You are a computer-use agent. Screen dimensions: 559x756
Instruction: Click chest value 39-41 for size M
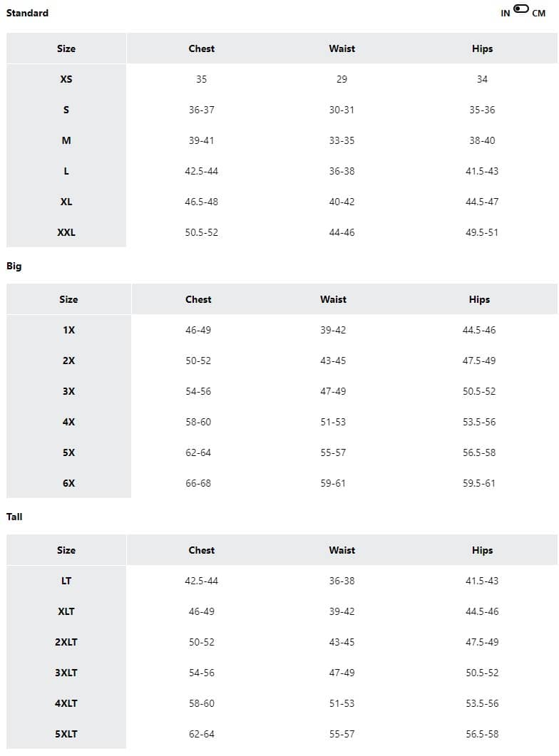click(x=201, y=140)
